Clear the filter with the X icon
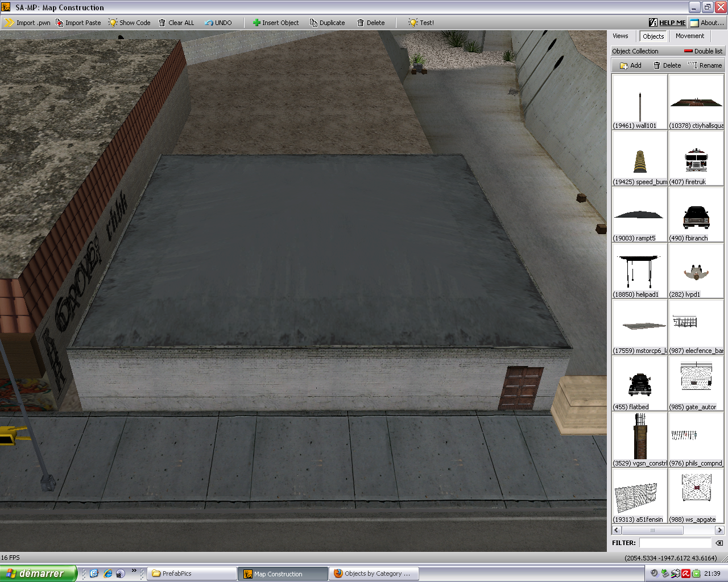 pyautogui.click(x=719, y=543)
